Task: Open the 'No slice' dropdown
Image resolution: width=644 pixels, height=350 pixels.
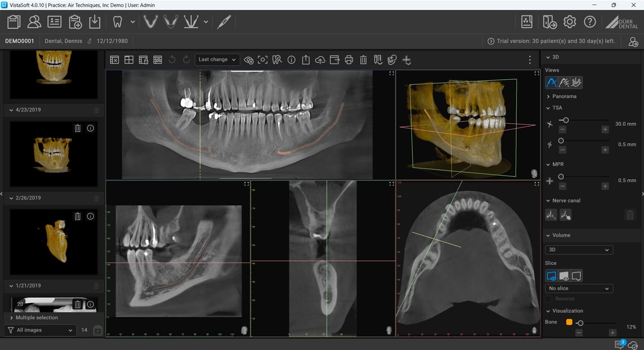Action: [579, 288]
